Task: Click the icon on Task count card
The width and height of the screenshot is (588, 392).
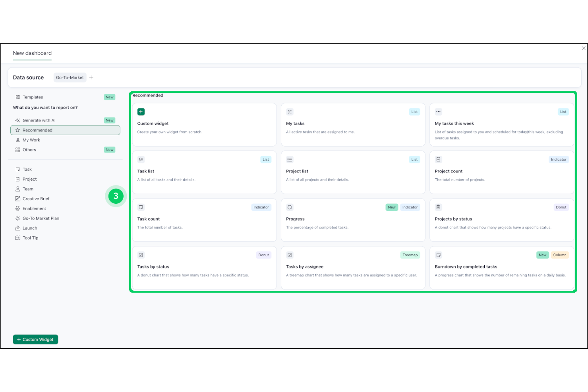Action: (141, 207)
